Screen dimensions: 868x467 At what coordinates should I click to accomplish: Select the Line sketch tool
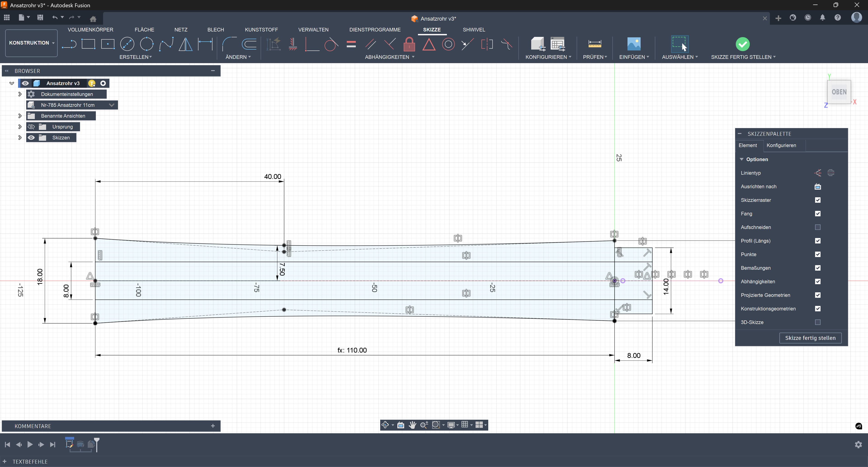pos(69,44)
